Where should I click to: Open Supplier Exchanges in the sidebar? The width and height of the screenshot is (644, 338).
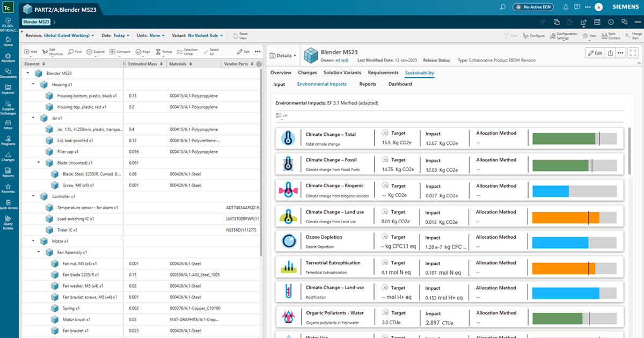pos(8,107)
